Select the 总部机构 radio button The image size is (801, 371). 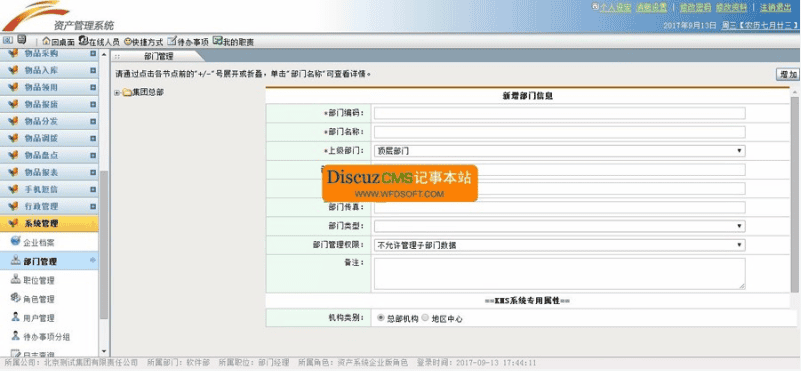[x=381, y=318]
